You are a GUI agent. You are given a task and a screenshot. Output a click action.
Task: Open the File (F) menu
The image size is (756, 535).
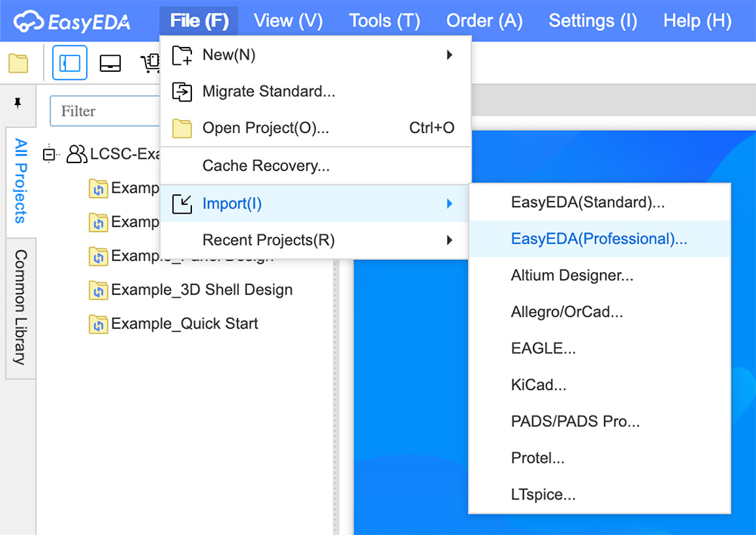pyautogui.click(x=199, y=20)
